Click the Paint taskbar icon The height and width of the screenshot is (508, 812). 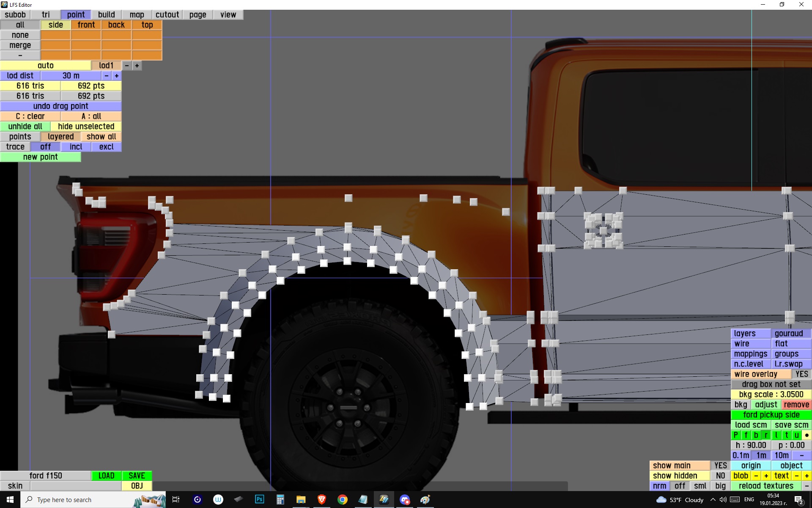[425, 500]
